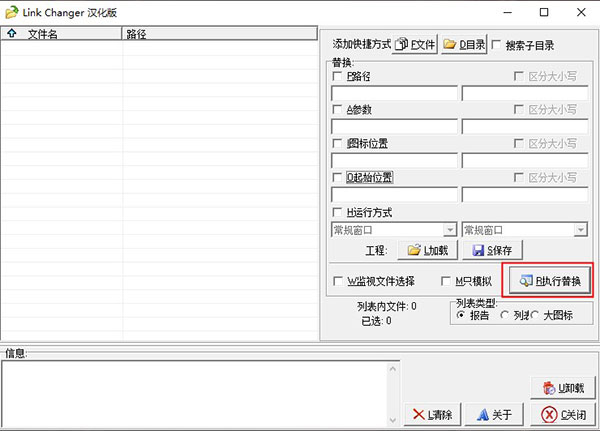Click the S保存 project save button

tap(492, 250)
